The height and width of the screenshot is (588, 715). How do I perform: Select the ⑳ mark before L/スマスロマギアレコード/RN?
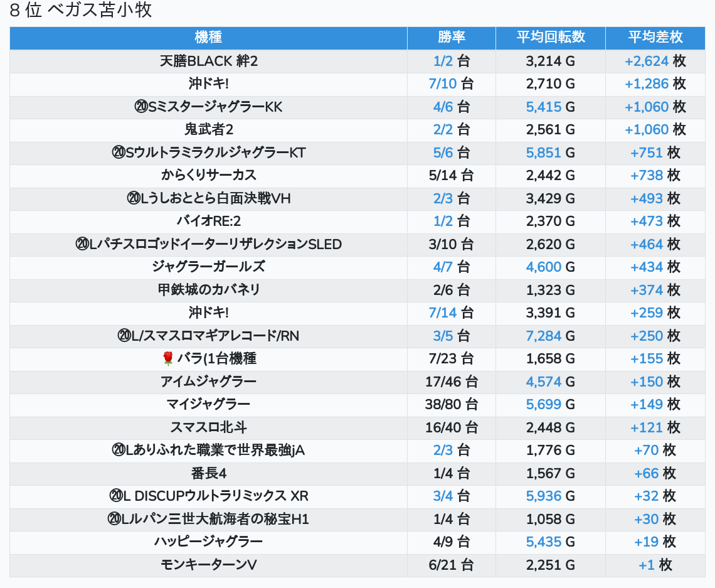click(x=124, y=336)
